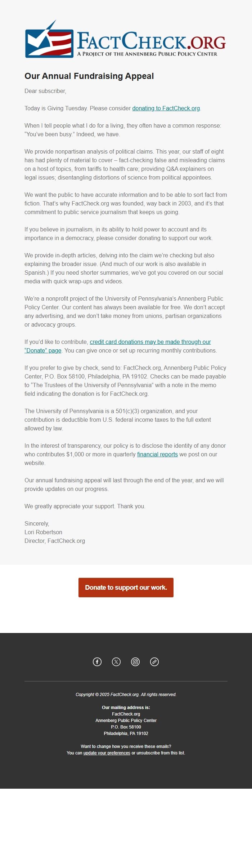Open the quarterly 'financial reports' link
The height and width of the screenshot is (868, 252).
(157, 455)
